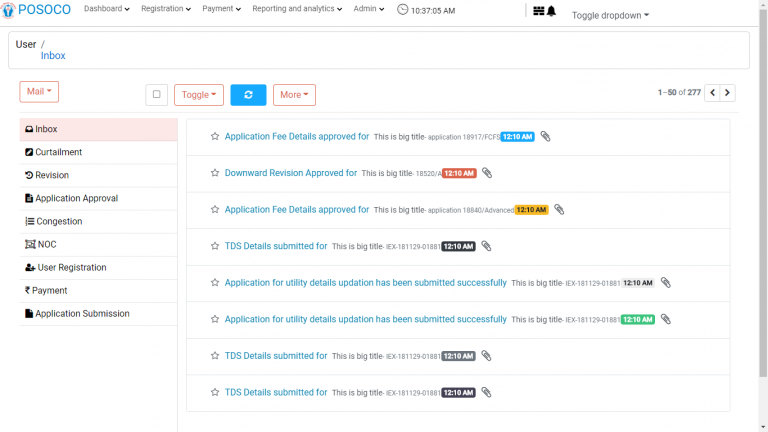Star the first TDS Details submitted mail
The image size is (768, 432).
coord(214,246)
